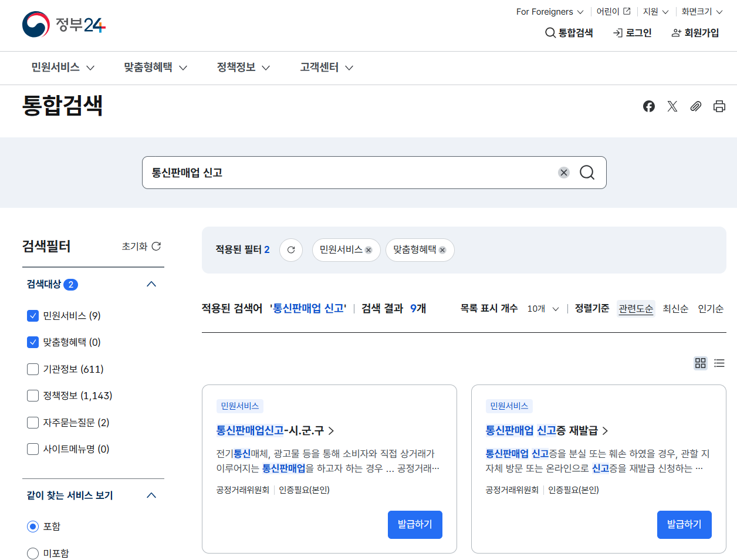Reset filters with the 초기화 refresh icon
The image size is (737, 560).
coord(155,246)
